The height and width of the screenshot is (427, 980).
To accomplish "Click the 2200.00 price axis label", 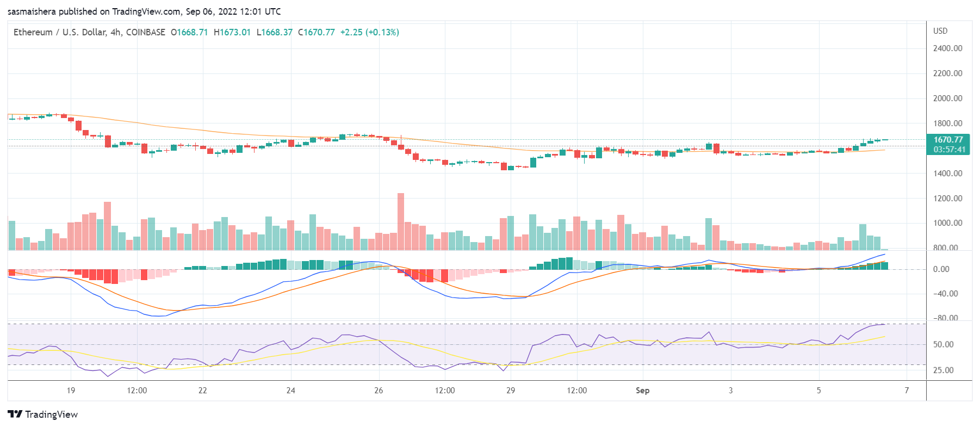I will (947, 73).
